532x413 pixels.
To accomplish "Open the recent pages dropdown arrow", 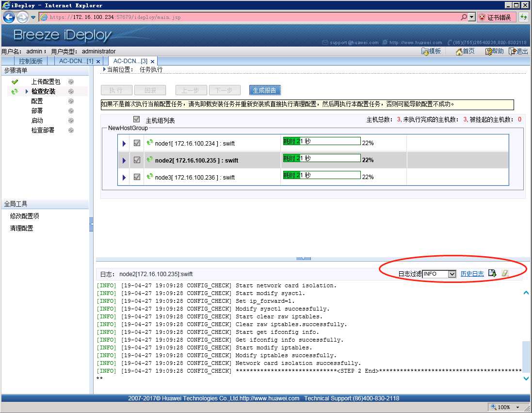I will coord(33,17).
